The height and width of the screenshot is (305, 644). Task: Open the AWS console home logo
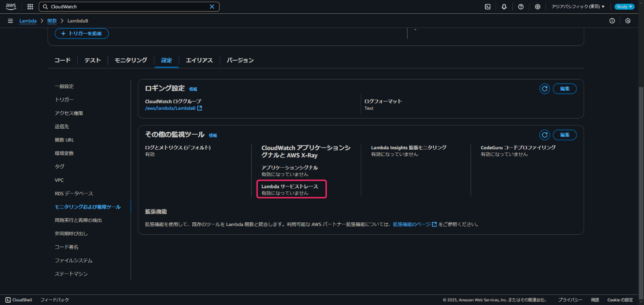pyautogui.click(x=11, y=6)
